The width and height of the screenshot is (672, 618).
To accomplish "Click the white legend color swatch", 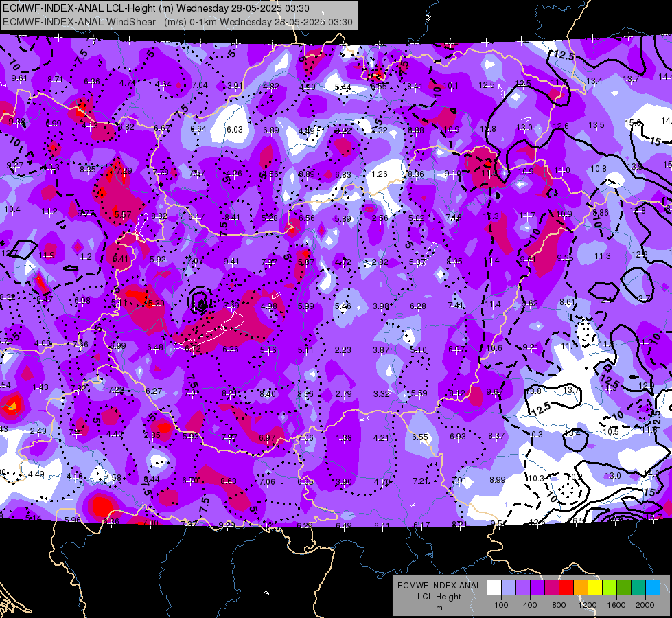I will coord(494,588).
